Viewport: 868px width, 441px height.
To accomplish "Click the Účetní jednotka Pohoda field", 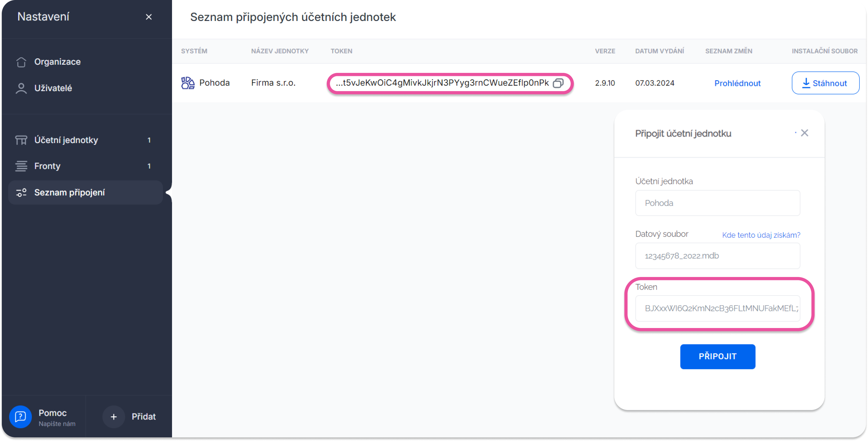I will click(718, 203).
